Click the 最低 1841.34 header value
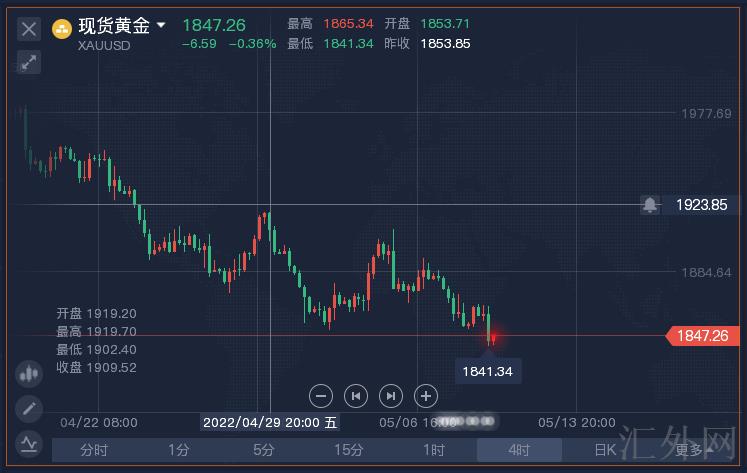The width and height of the screenshot is (747, 473). [x=348, y=44]
